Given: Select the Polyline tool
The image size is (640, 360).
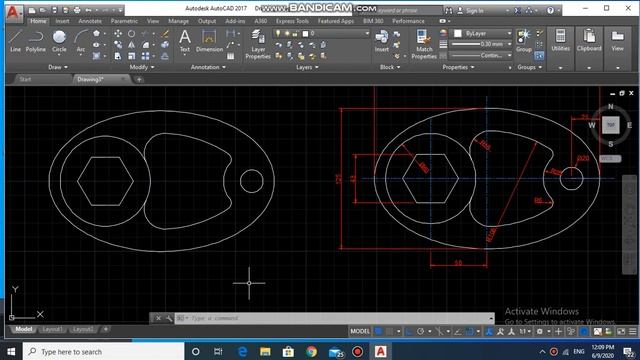Looking at the screenshot, I should (x=36, y=41).
